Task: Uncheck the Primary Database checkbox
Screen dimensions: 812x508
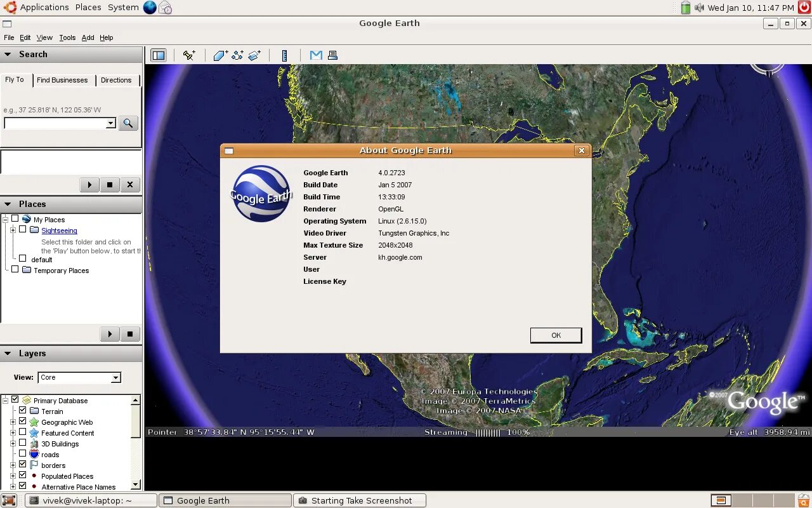Action: click(15, 399)
